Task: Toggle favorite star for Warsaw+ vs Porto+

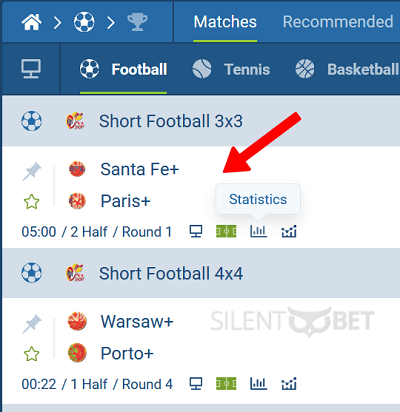Action: 32,354
